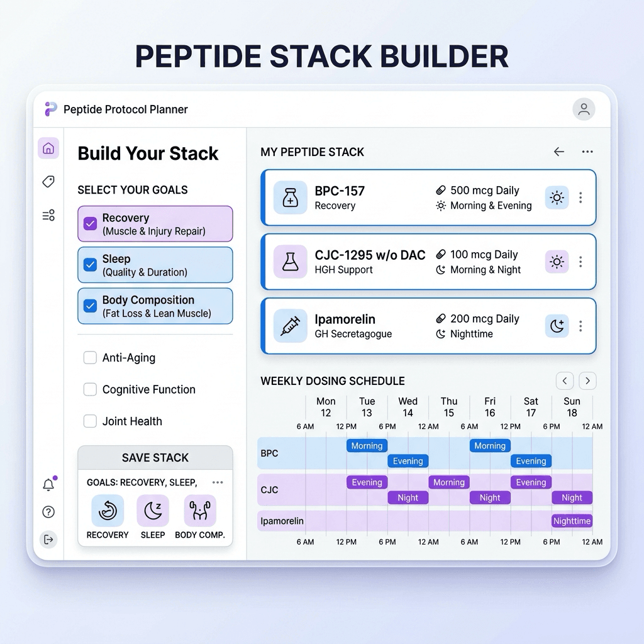Click the moon icon on the Ipamorelin card
This screenshot has height=644, width=644.
pyautogui.click(x=557, y=326)
